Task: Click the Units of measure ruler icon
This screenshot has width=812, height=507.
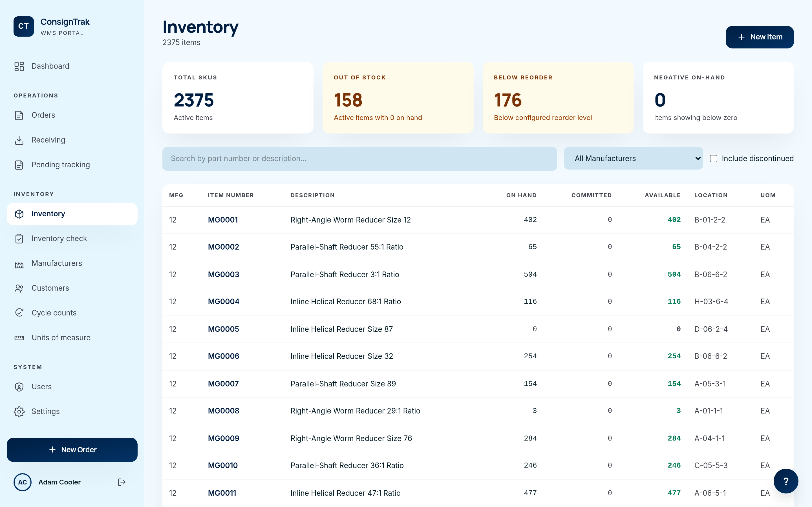Action: pyautogui.click(x=19, y=338)
